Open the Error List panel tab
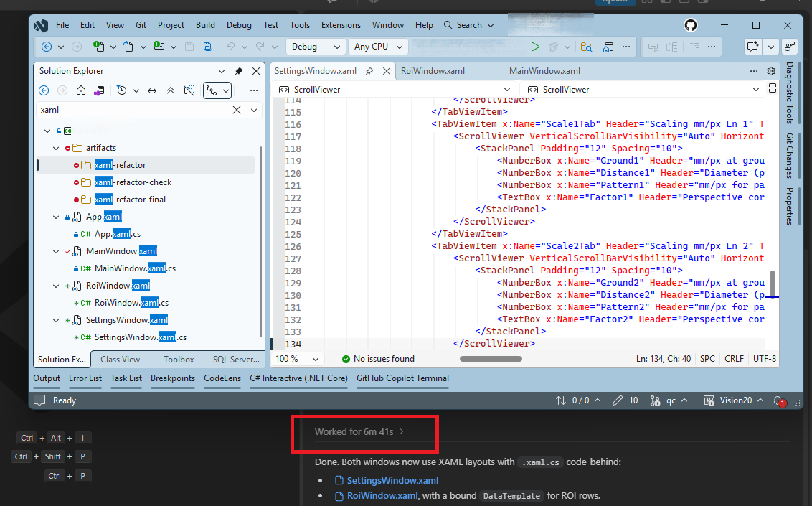The width and height of the screenshot is (812, 506). tap(85, 378)
